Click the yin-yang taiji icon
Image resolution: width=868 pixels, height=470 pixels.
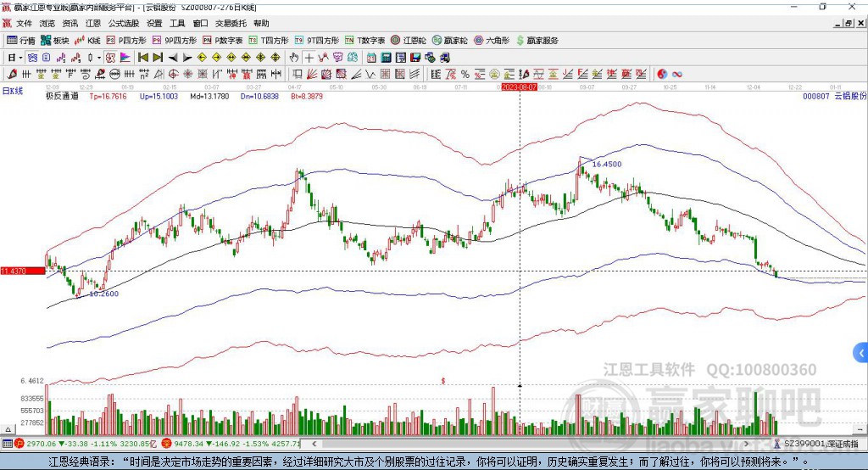[x=662, y=75]
